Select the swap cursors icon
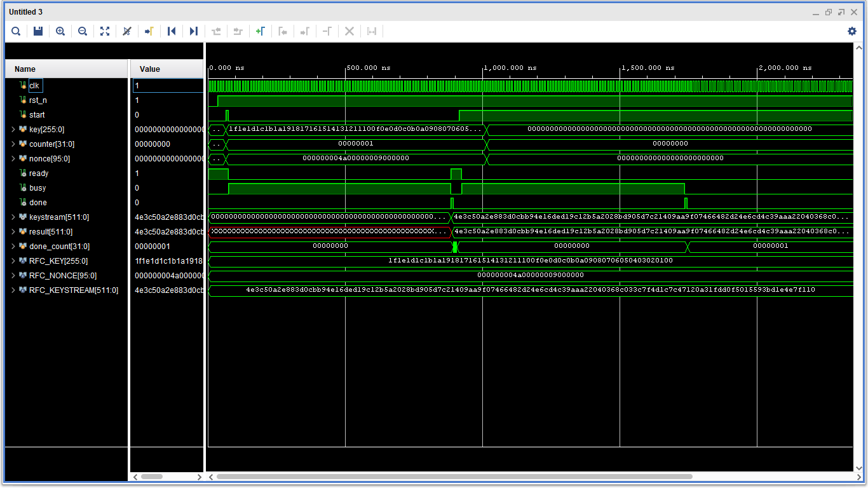Screen dimensions: 868x488 (327, 31)
